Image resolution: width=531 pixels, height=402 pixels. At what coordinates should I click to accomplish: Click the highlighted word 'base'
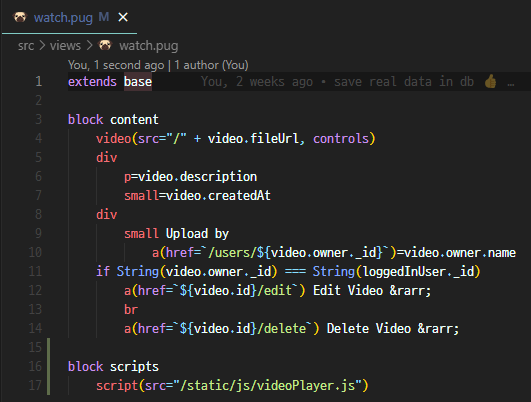click(x=138, y=82)
